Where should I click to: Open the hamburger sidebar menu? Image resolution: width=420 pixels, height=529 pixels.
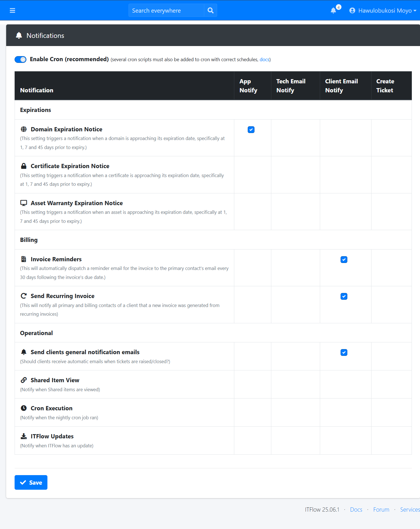click(x=12, y=10)
